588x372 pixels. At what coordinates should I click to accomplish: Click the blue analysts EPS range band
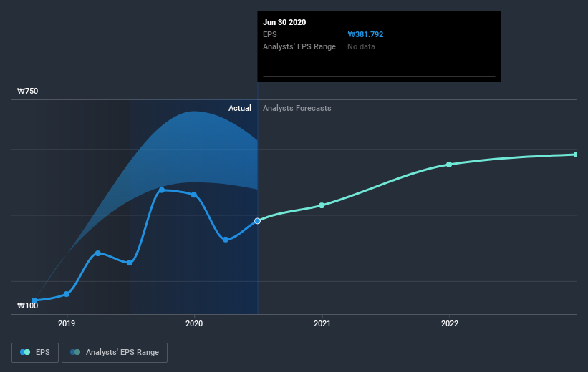click(193, 148)
